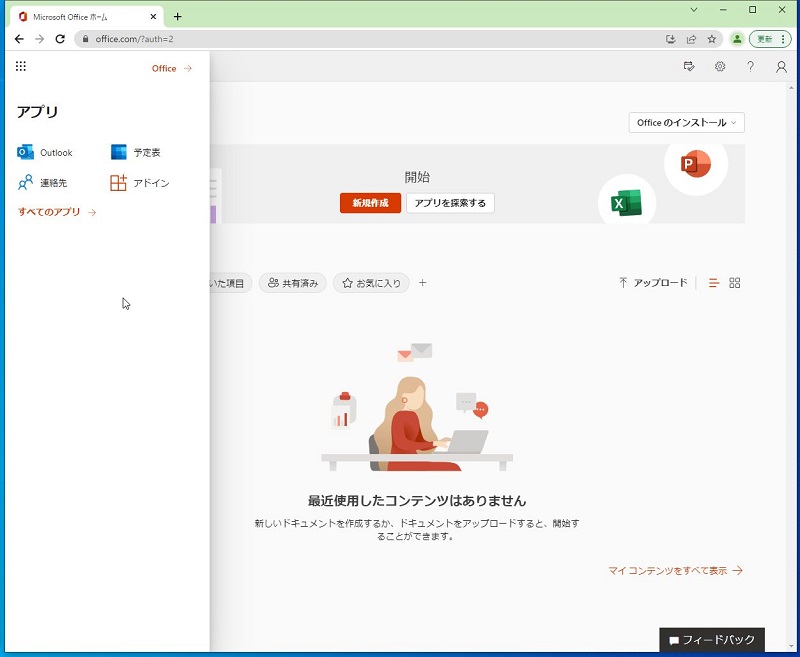Open the My Day calendar-check icon in the header

click(689, 66)
